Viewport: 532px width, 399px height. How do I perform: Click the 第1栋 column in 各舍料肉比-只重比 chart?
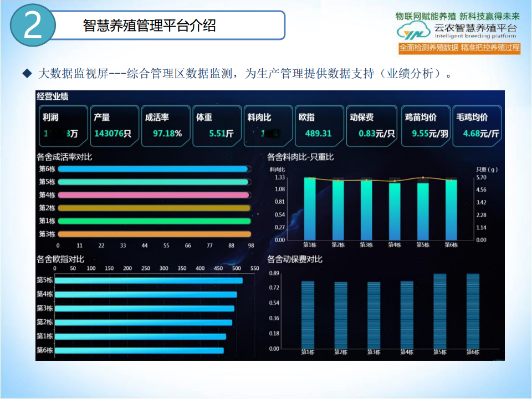click(x=310, y=208)
